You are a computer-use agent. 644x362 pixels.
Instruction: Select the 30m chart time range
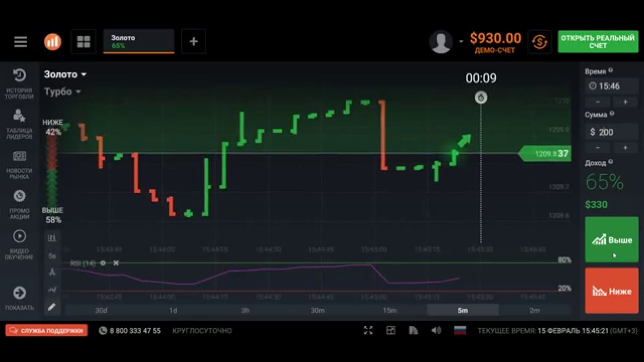point(317,310)
